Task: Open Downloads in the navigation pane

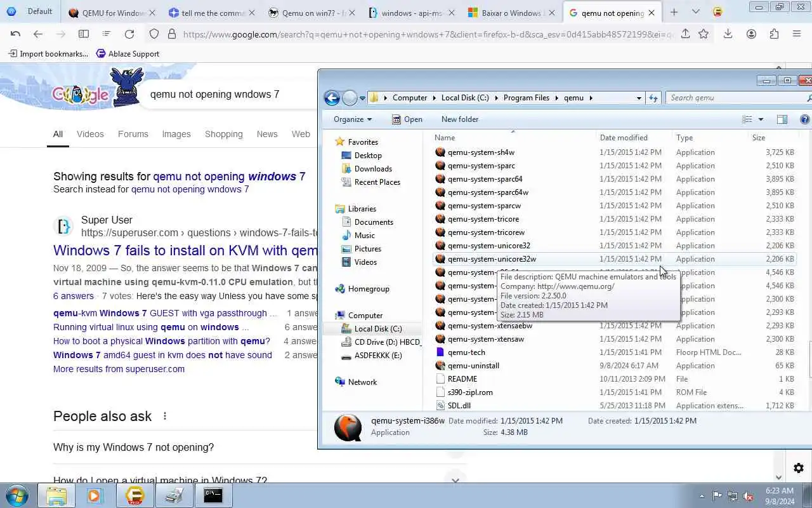Action: pyautogui.click(x=373, y=169)
